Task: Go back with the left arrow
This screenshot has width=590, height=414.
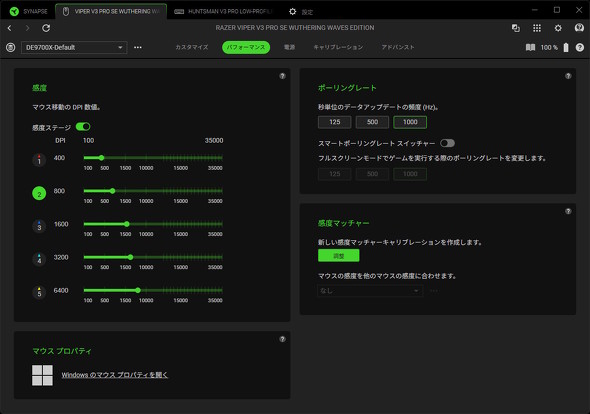Action: [9, 28]
